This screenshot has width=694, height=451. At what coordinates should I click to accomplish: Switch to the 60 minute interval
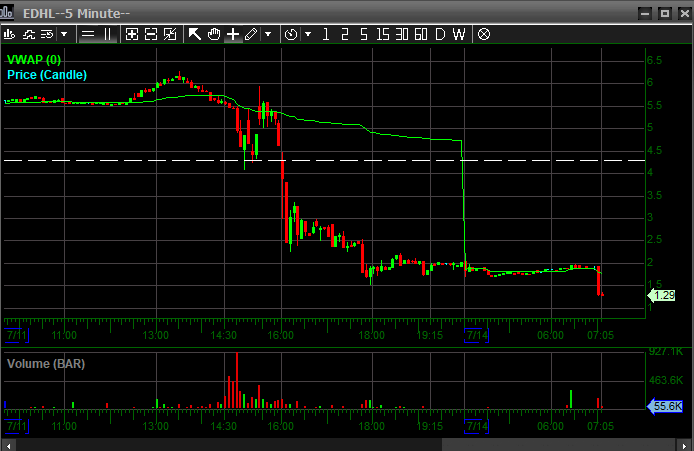coord(421,34)
